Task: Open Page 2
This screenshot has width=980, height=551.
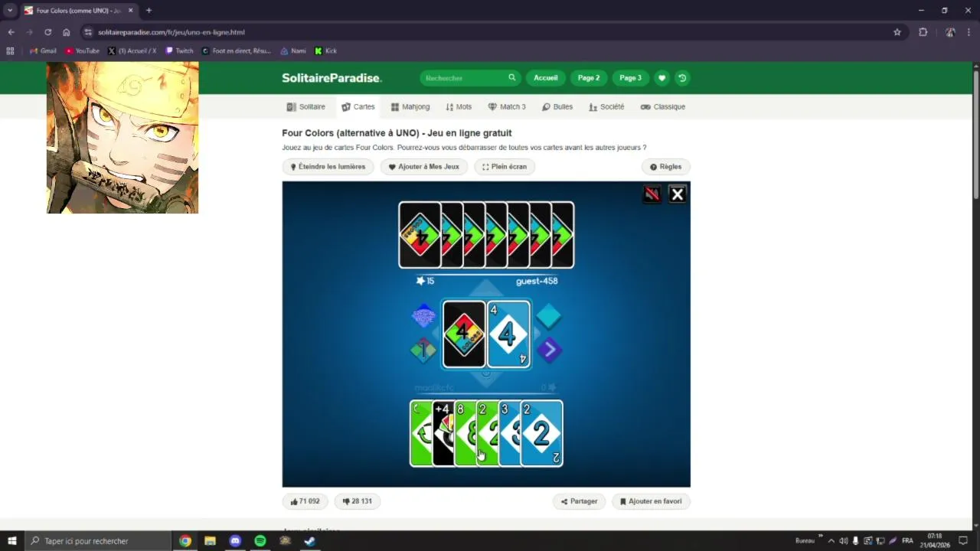Action: tap(589, 78)
